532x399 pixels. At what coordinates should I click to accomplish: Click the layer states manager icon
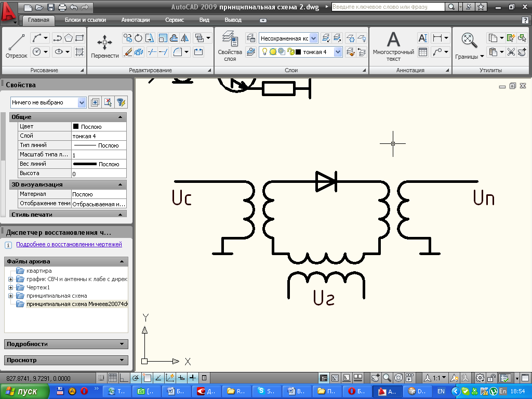click(x=251, y=38)
